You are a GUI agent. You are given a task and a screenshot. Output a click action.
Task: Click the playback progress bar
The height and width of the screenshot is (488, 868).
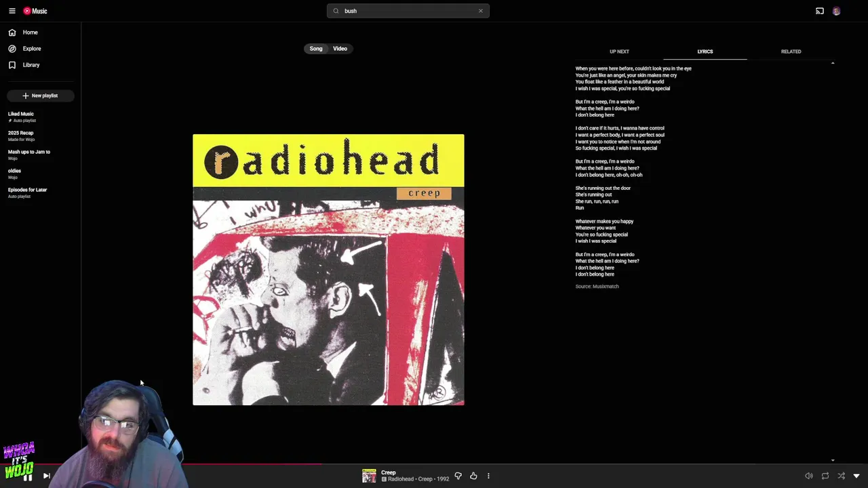(x=434, y=464)
